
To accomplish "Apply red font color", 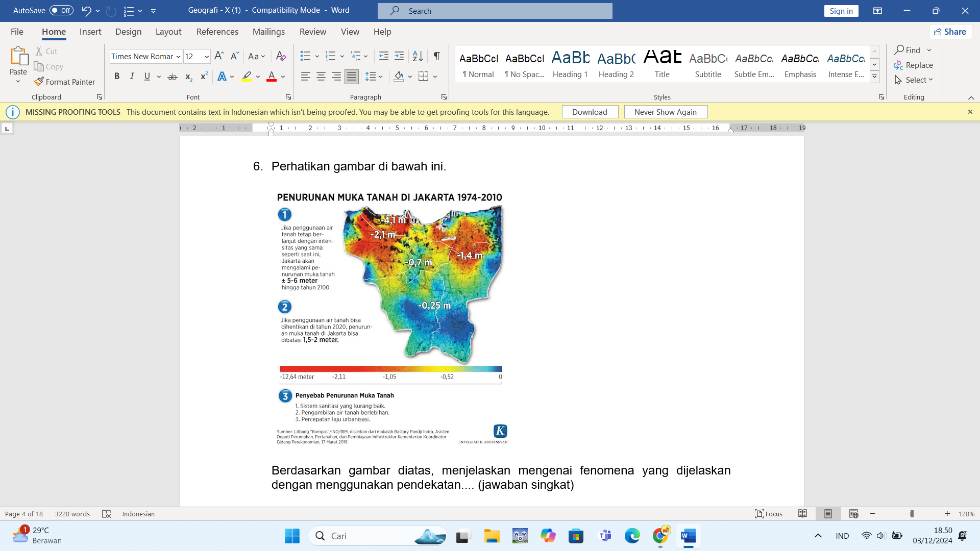I will coord(272,77).
